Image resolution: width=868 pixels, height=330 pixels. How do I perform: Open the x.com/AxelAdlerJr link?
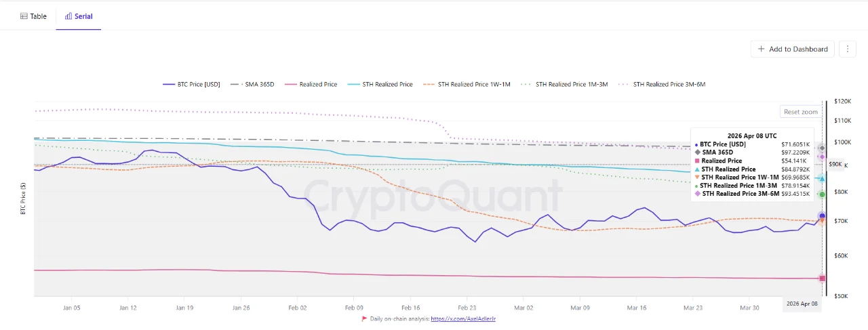pos(462,318)
